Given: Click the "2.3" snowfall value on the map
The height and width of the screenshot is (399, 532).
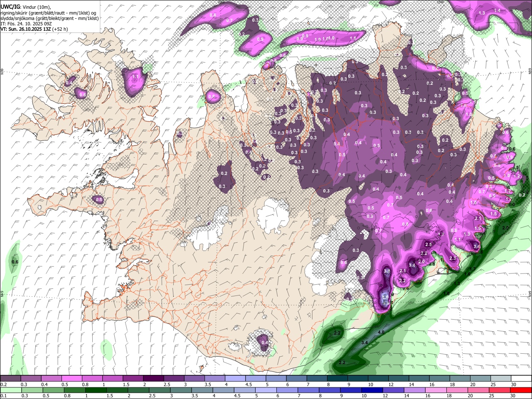Looking at the screenshot, I should tap(453, 259).
